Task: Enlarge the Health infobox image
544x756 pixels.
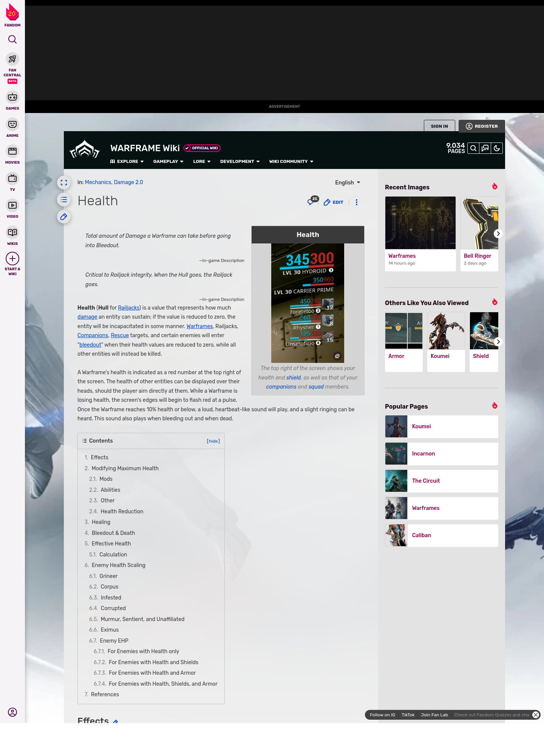Action: click(x=337, y=356)
